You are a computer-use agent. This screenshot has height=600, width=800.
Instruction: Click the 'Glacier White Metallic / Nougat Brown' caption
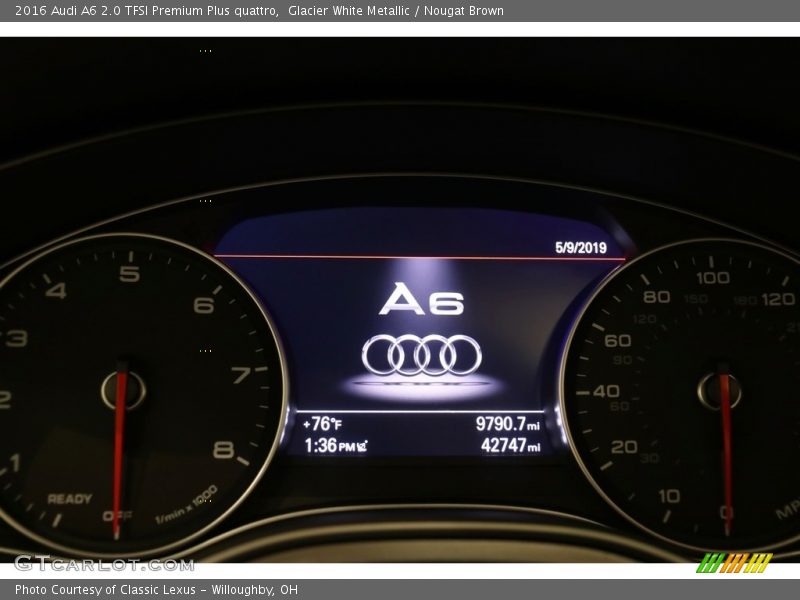click(x=396, y=11)
